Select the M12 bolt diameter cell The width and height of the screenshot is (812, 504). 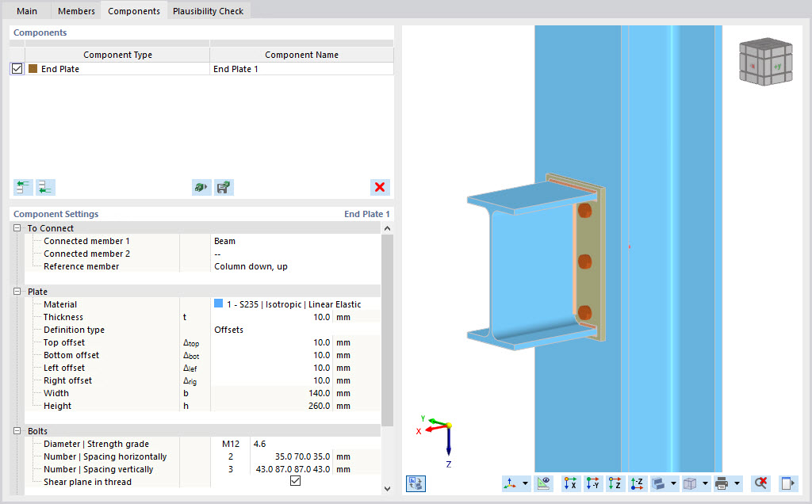click(x=231, y=444)
